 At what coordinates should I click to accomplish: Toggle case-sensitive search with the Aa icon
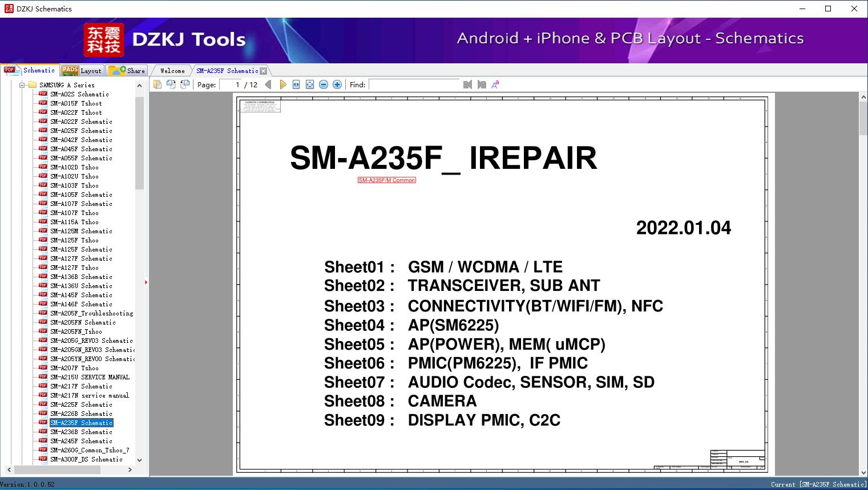495,84
